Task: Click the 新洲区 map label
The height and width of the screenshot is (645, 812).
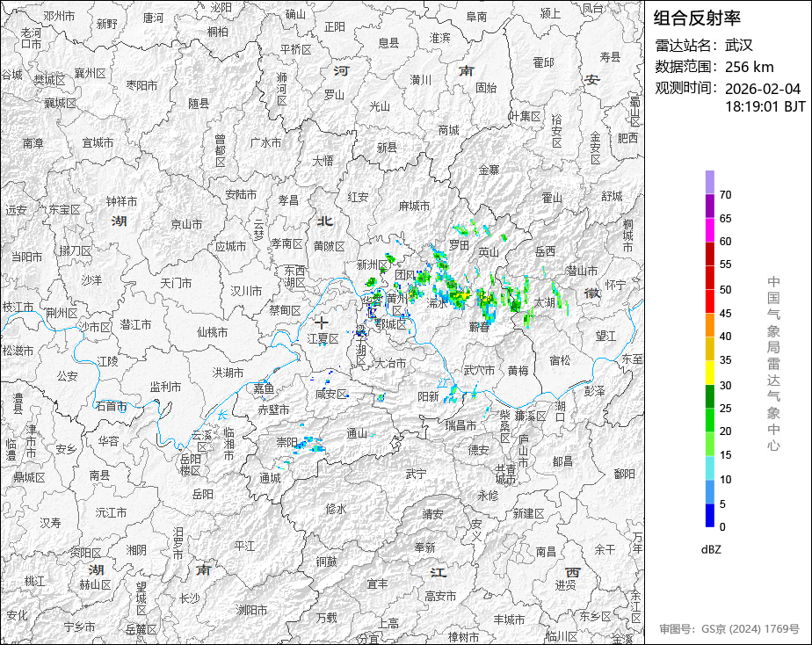Action: click(373, 265)
